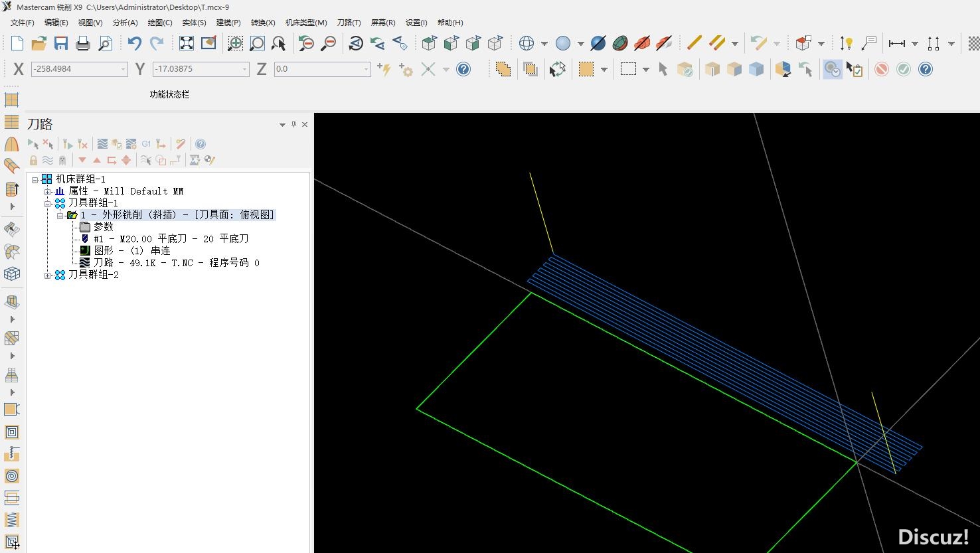Image resolution: width=980 pixels, height=553 pixels.
Task: Toggle toolpath display wave icon
Action: click(x=48, y=160)
